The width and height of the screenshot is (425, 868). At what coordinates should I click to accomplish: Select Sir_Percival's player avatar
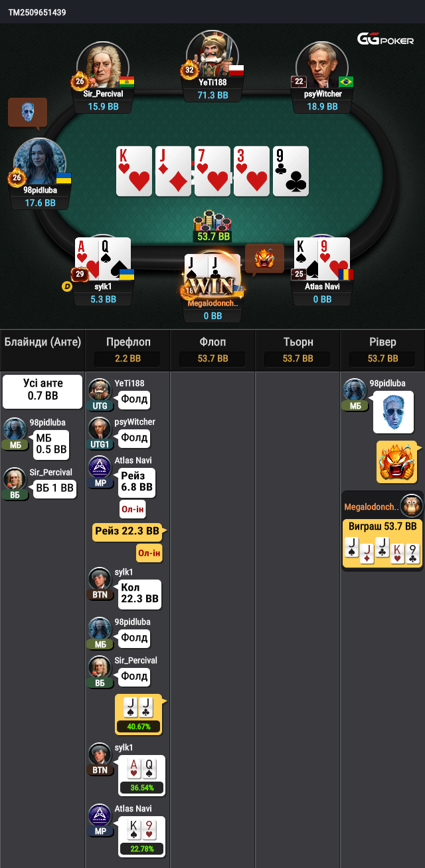tap(103, 66)
